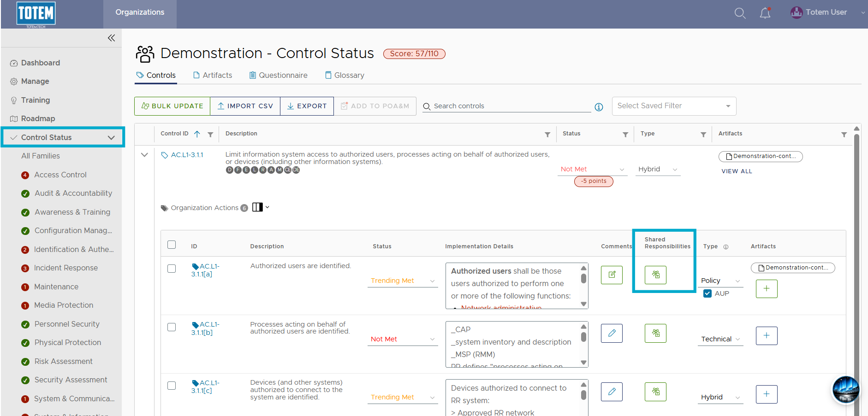Filter the Artifacts column
868x416 pixels.
[x=844, y=135]
